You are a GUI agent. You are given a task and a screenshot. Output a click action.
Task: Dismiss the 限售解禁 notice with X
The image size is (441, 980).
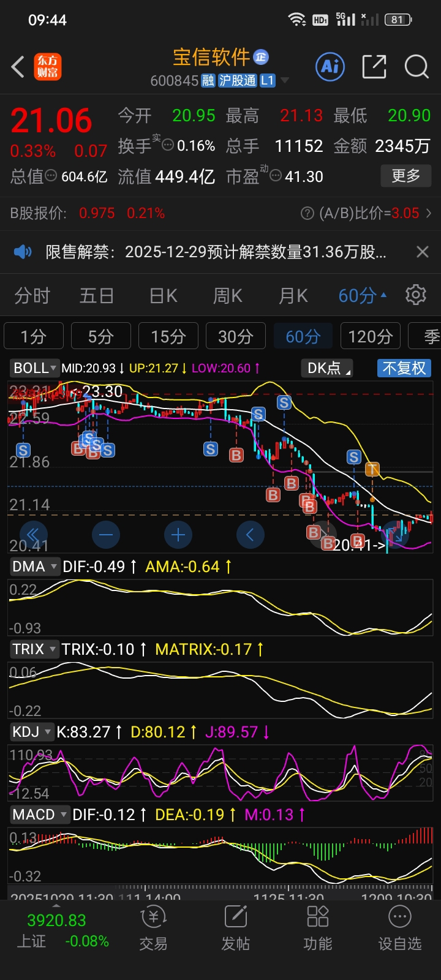click(422, 252)
